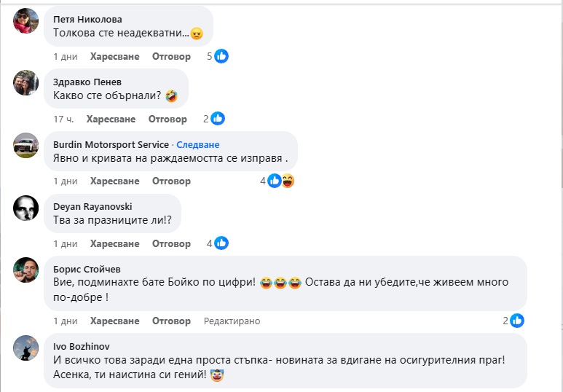This screenshot has width=563, height=392.
Task: Open Здравко Пенев's profile avatar
Action: tap(26, 83)
